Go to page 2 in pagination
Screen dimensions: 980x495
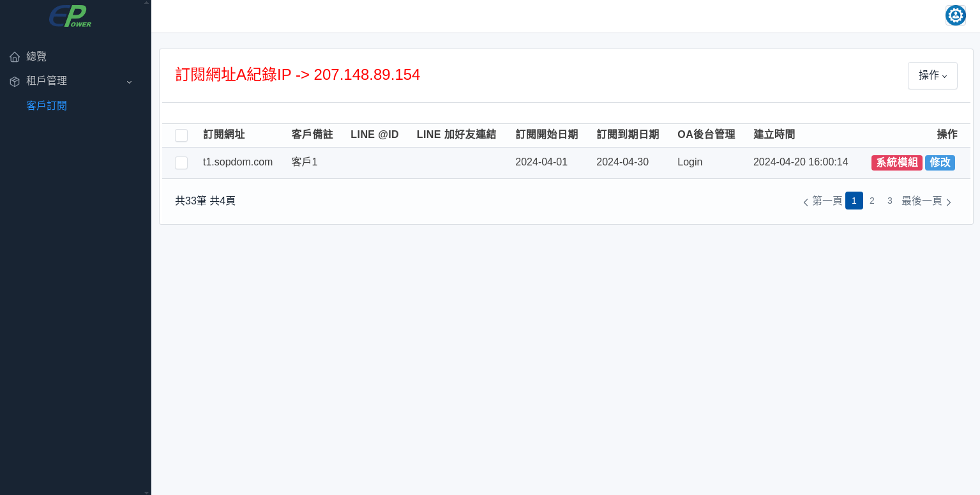pyautogui.click(x=872, y=201)
